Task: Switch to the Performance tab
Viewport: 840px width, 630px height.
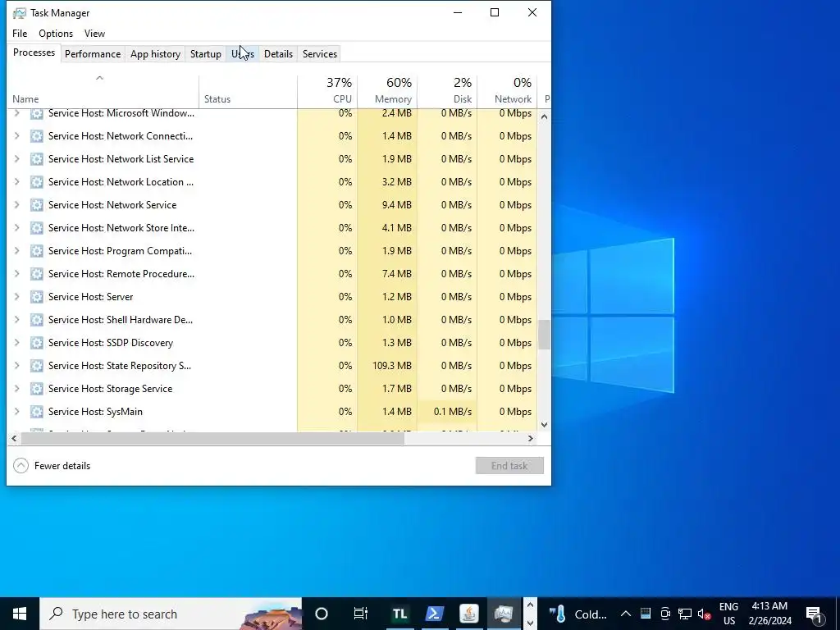Action: click(93, 54)
